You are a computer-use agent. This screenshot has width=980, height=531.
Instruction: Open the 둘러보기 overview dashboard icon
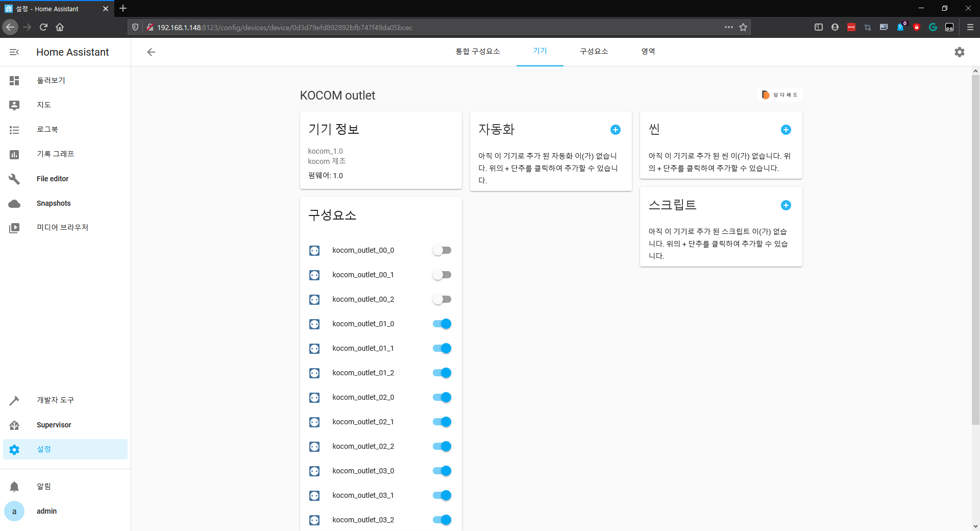(14, 81)
